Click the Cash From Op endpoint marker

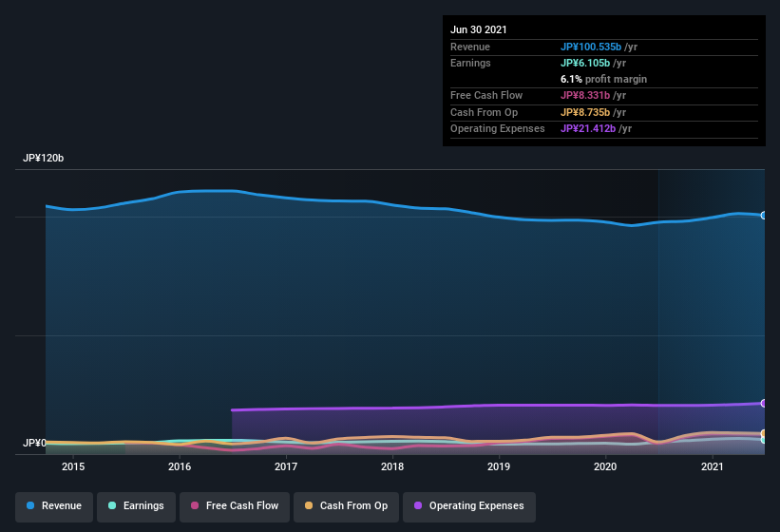764,433
